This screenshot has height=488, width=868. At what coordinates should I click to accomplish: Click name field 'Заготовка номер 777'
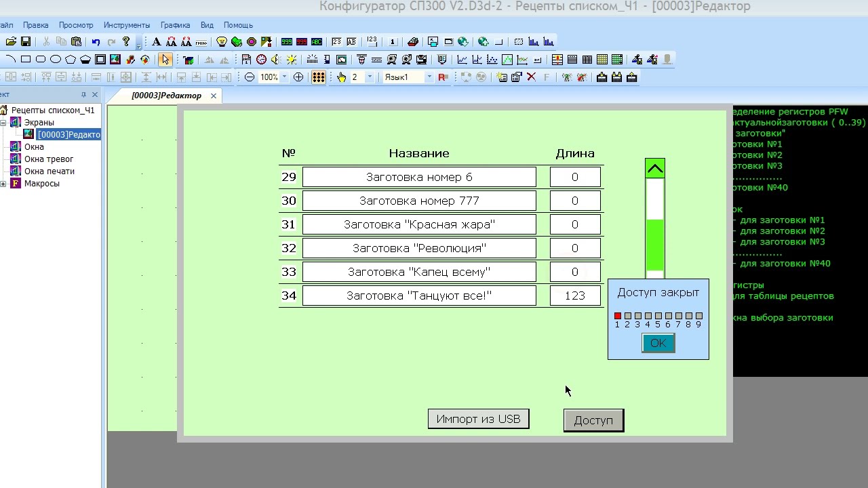(419, 201)
